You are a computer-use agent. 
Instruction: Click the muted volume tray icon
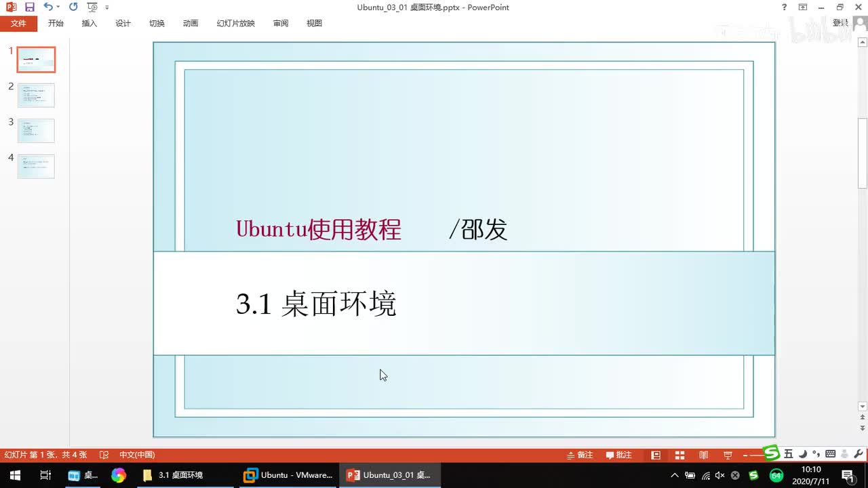(x=720, y=475)
